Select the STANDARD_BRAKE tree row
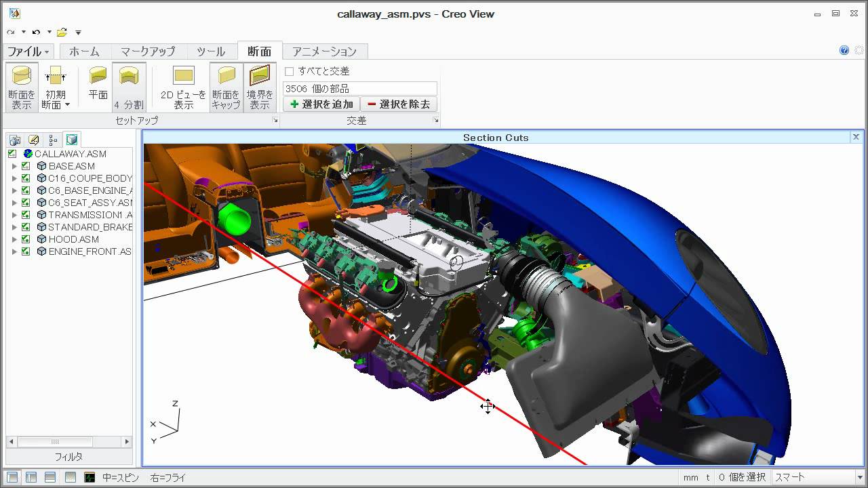The height and width of the screenshot is (488, 868). pyautogui.click(x=90, y=227)
